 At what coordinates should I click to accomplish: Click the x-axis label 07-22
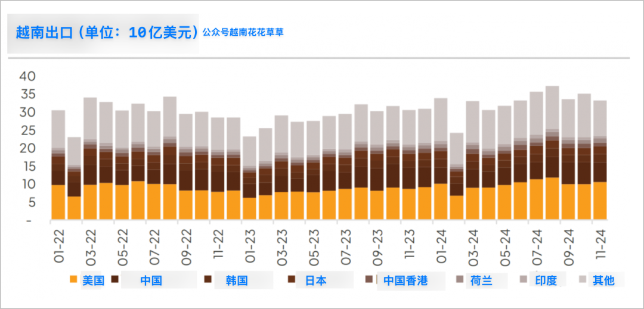[x=154, y=248]
